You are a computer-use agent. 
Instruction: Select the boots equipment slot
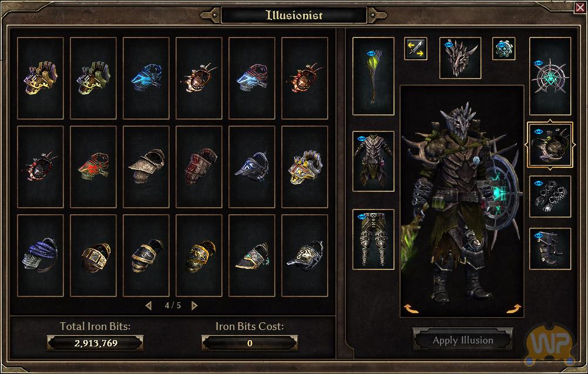point(550,249)
